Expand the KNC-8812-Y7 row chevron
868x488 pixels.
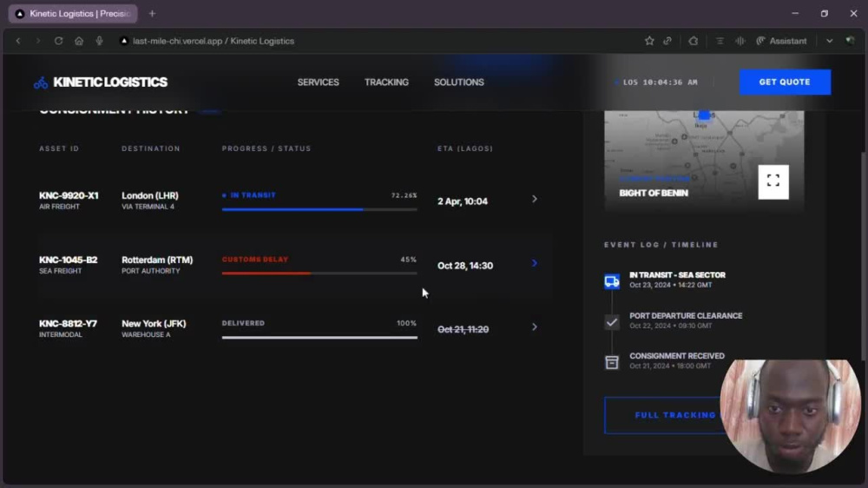[534, 326]
